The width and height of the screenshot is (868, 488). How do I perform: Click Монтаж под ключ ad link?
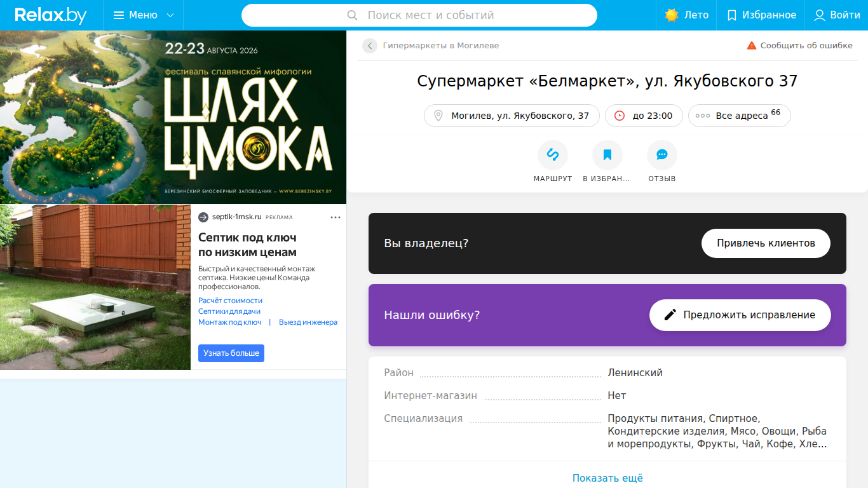230,322
